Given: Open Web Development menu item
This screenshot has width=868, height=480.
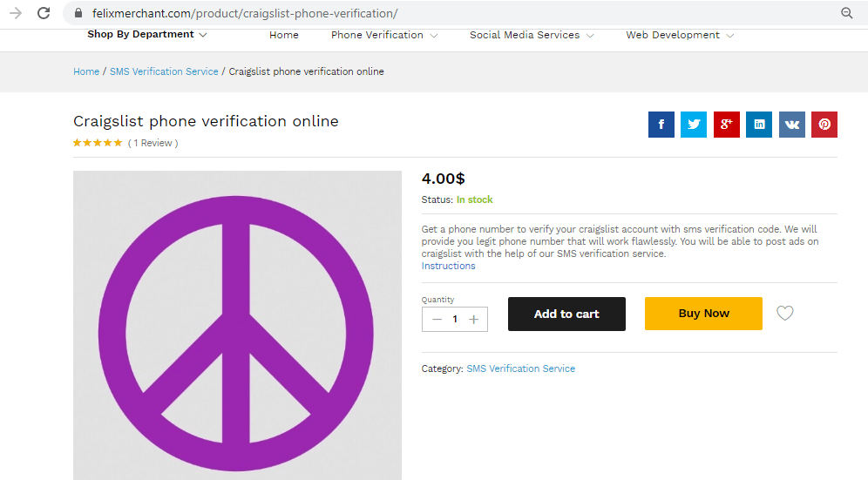Looking at the screenshot, I should [x=673, y=35].
